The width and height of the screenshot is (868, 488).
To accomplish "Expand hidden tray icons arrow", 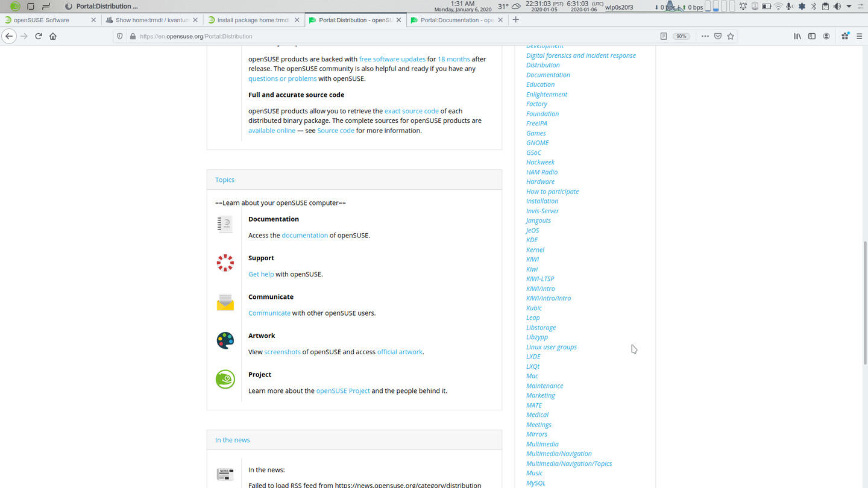I will pyautogui.click(x=849, y=7).
